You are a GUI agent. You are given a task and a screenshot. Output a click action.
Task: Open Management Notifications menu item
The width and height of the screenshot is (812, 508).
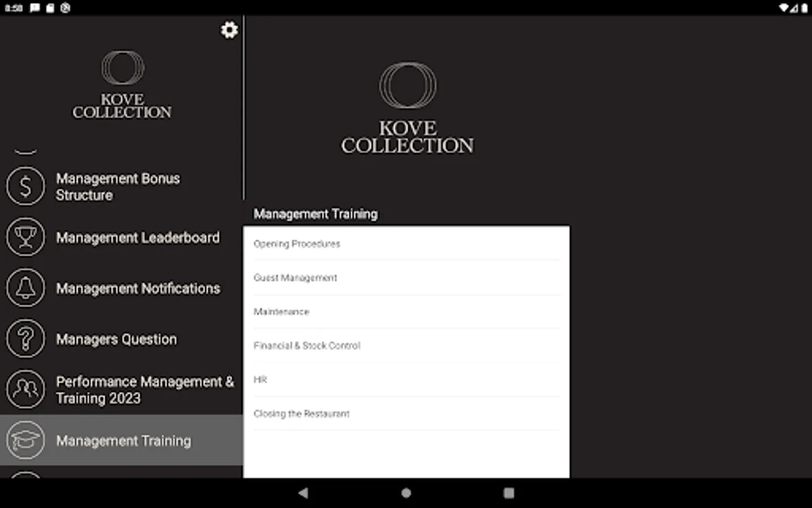tap(121, 288)
